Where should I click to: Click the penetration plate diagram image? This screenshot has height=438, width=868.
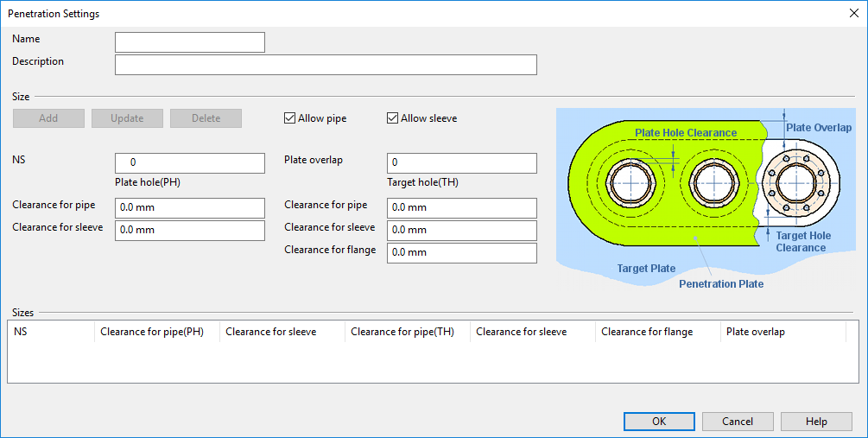[x=705, y=199]
